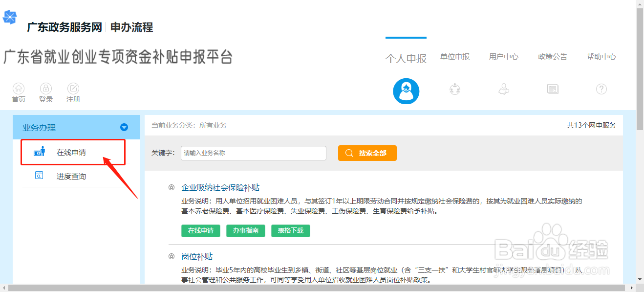This screenshot has width=644, height=292.
Task: Click the green 在线申请 button
Action: pyautogui.click(x=200, y=230)
